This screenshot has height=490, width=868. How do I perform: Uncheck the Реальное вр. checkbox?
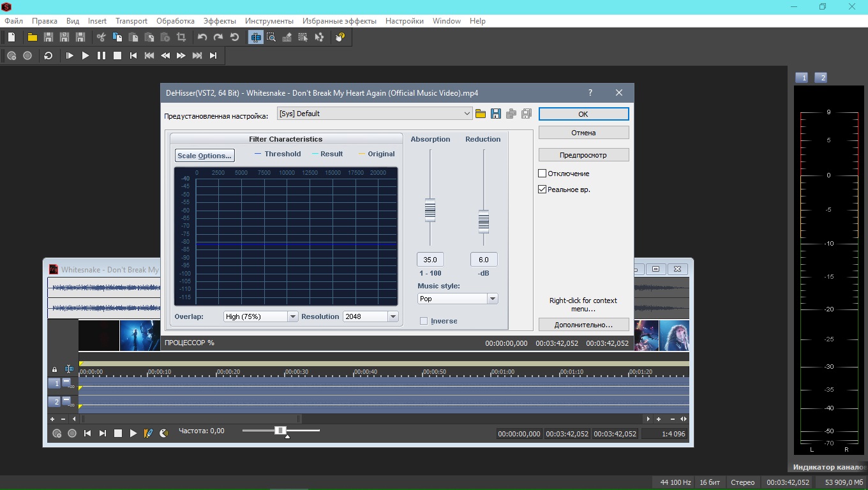point(542,189)
